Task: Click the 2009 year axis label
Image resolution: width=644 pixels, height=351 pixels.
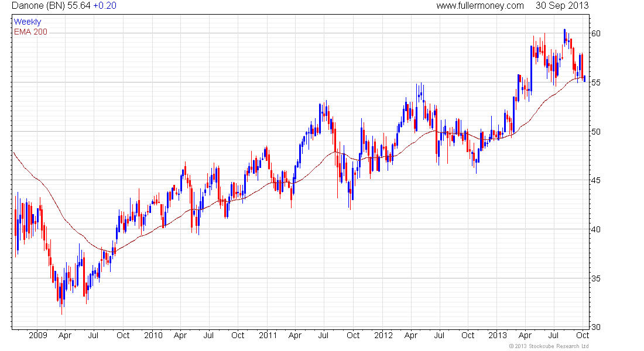Action: click(38, 335)
